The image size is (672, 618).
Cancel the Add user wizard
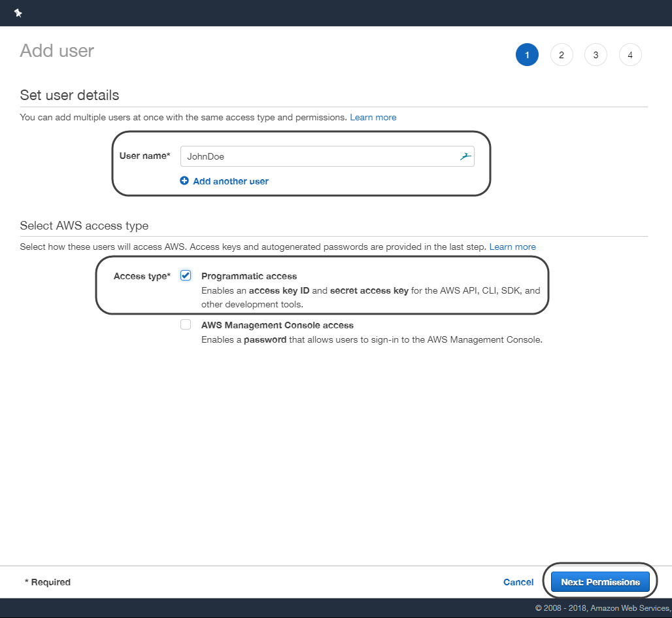tap(518, 582)
